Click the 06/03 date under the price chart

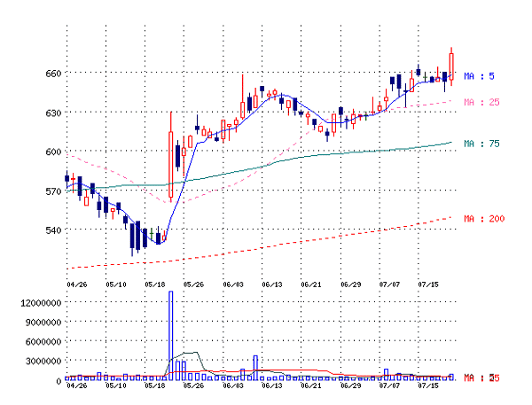click(233, 284)
